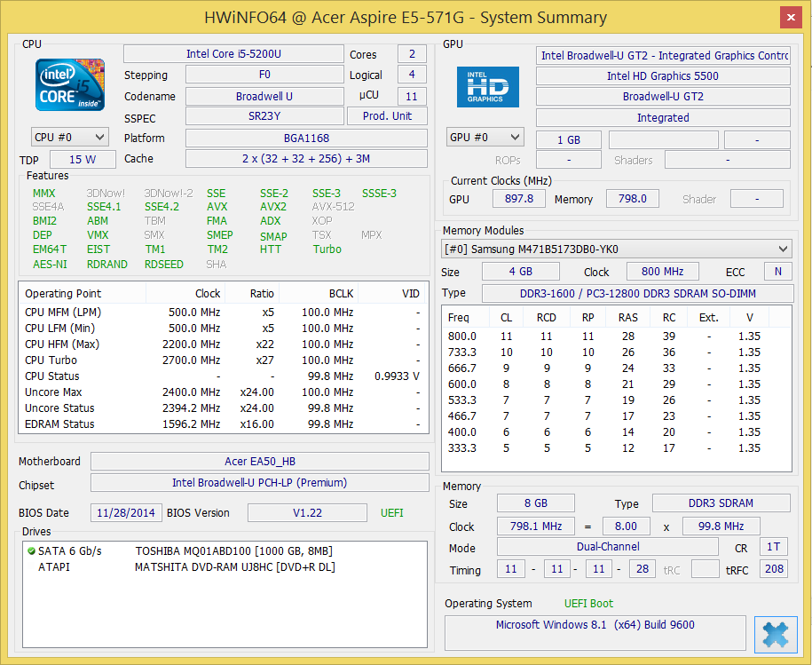Click the GPU memory clock 798.0 field
The width and height of the screenshot is (812, 665).
tap(633, 199)
